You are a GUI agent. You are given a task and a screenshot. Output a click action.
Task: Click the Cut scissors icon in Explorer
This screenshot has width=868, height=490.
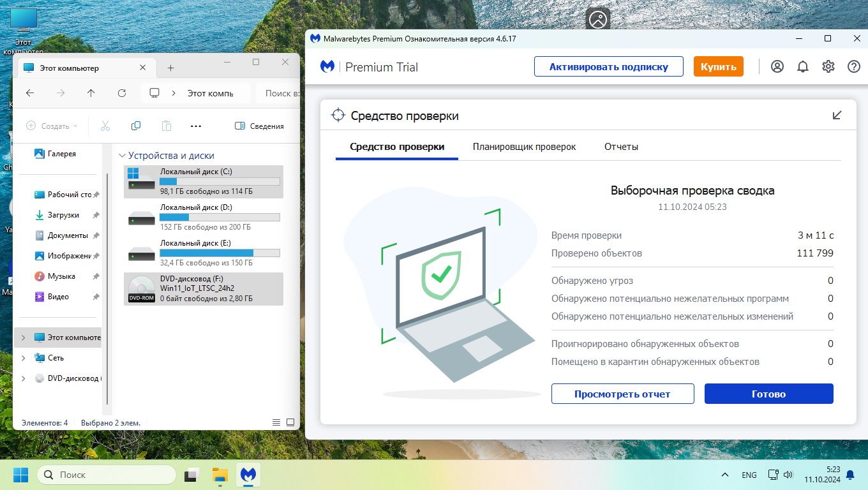[105, 126]
